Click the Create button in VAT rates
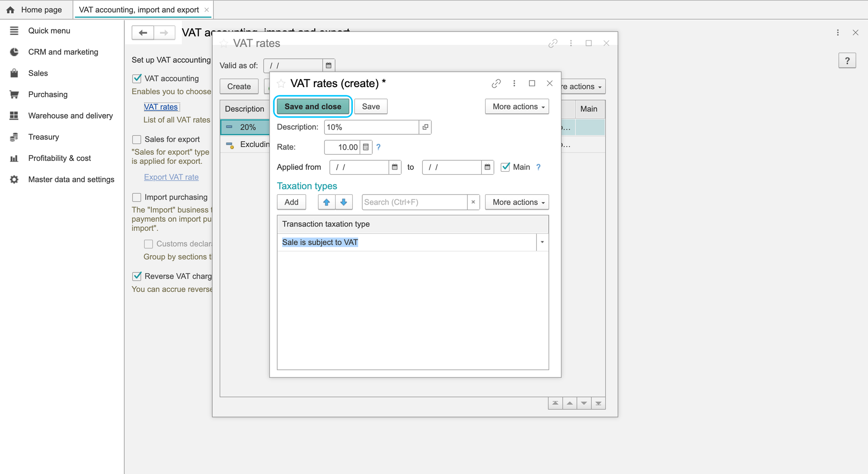 [239, 86]
